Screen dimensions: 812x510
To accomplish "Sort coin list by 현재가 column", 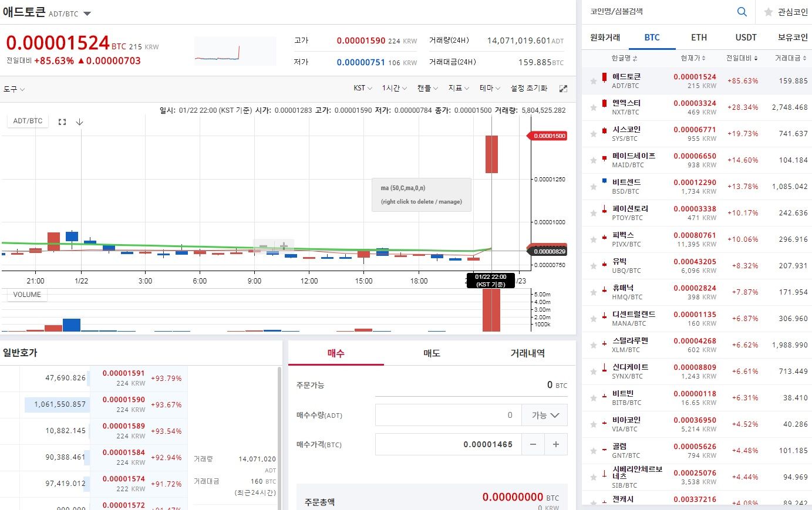I will [693, 58].
